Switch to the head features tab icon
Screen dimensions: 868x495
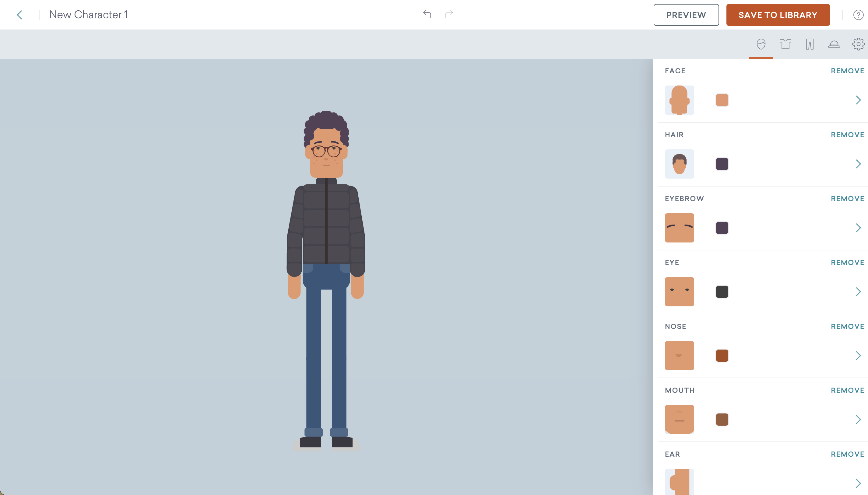[x=761, y=44]
